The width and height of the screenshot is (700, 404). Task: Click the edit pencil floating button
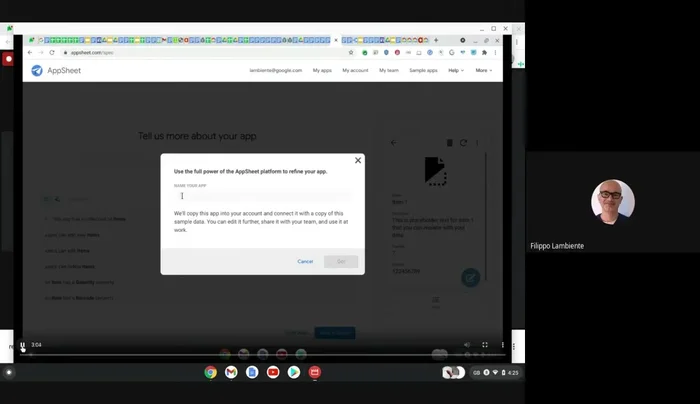471,278
